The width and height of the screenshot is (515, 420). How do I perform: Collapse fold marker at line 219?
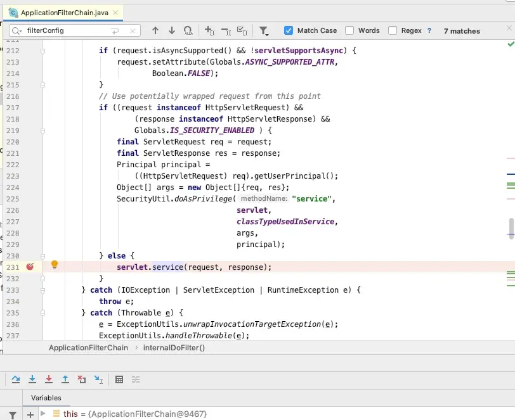(x=42, y=131)
